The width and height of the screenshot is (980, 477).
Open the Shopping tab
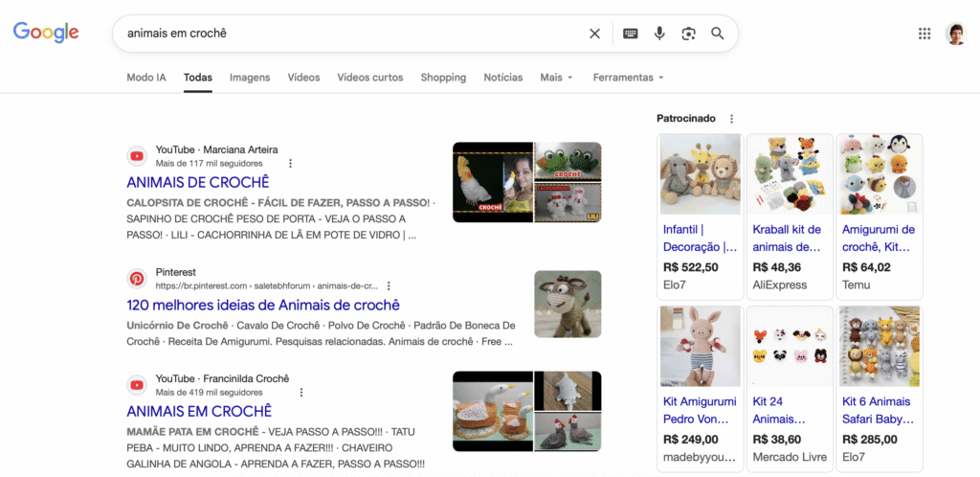pyautogui.click(x=443, y=78)
